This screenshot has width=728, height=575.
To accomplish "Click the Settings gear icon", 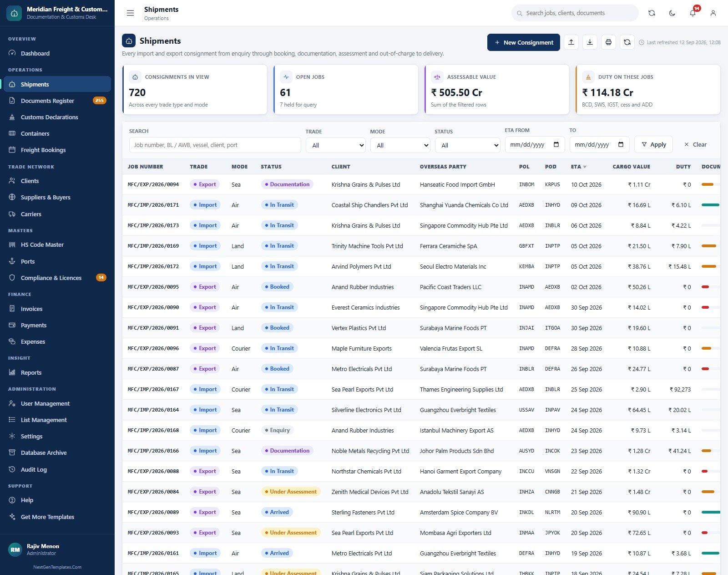I will tap(12, 436).
